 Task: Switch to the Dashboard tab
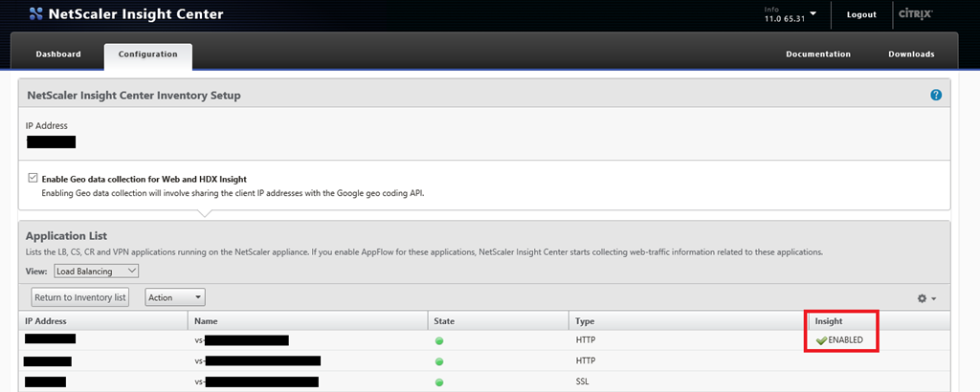pos(58,54)
